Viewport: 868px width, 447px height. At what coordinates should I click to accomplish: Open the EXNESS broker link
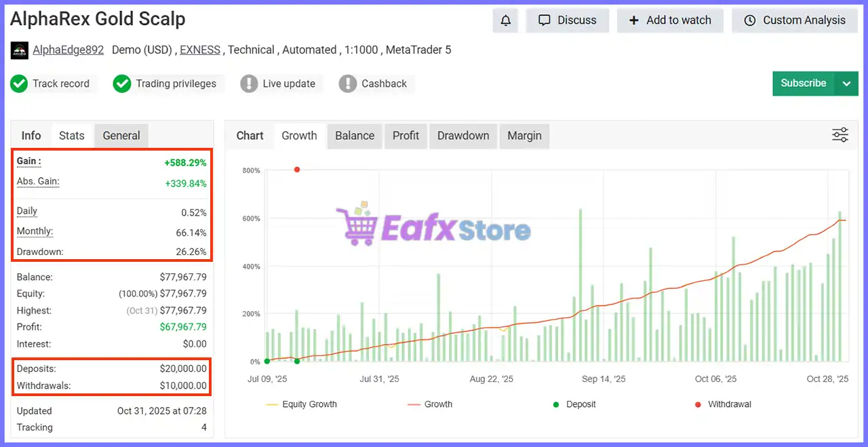(x=200, y=50)
